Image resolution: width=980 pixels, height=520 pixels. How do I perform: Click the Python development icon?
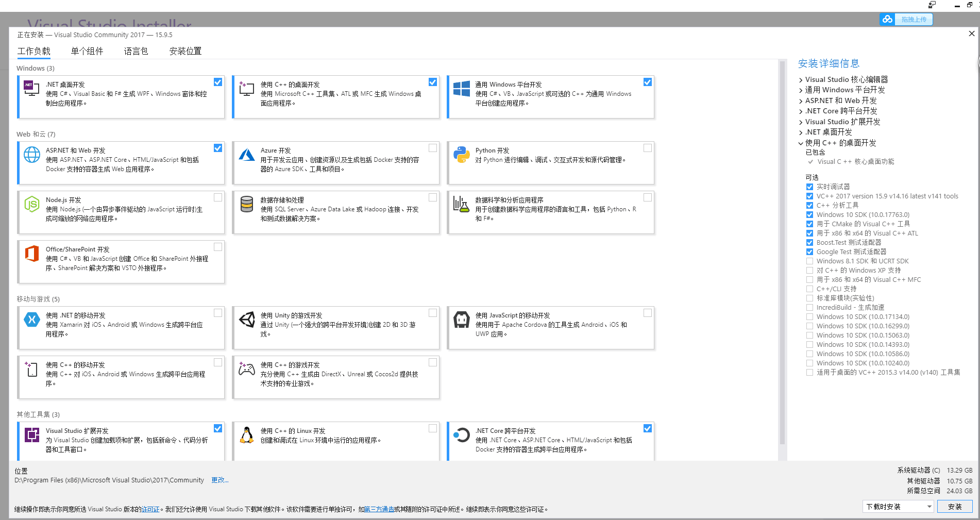pyautogui.click(x=461, y=155)
